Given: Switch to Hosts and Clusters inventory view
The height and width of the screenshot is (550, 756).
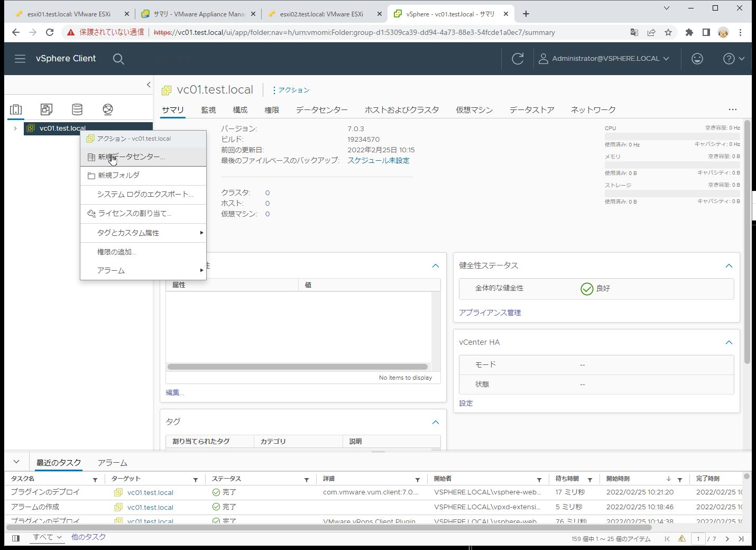Looking at the screenshot, I should tap(16, 109).
